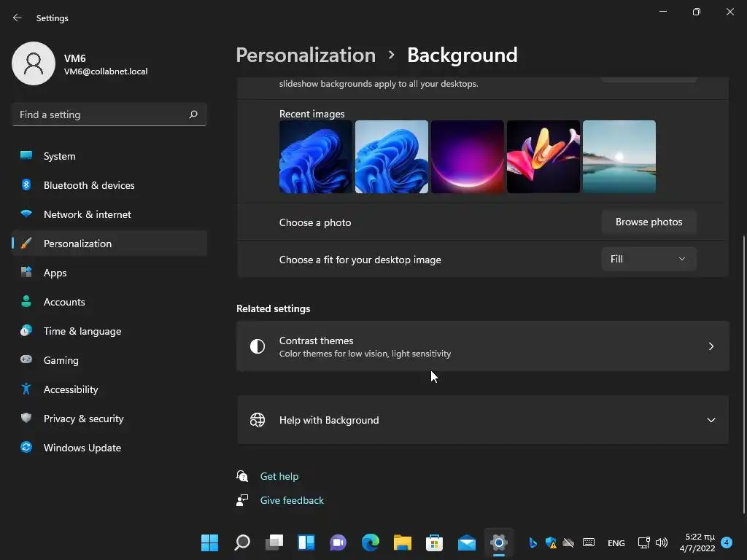This screenshot has height=560, width=747.
Task: Click the Accounts person icon in sidebar
Action: point(26,301)
